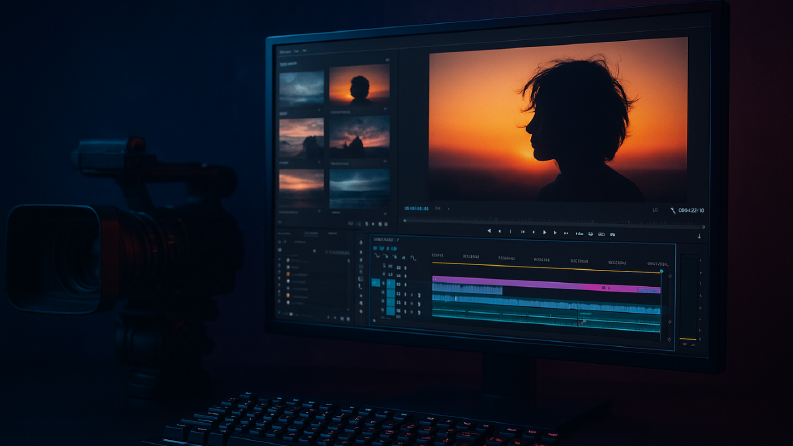Click the audio level meter beside timeline
This screenshot has height=446, width=793.
[x=688, y=298]
